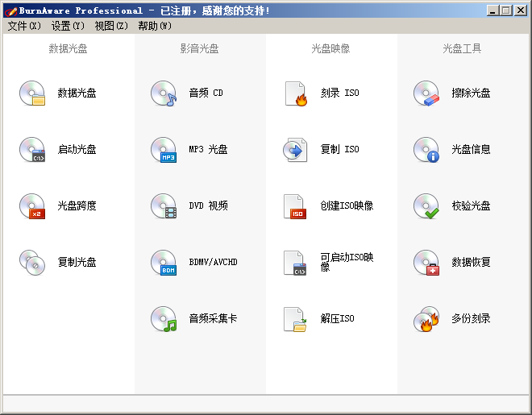532x415 pixels.
Task: Click the 复制 ISO text label
Action: coord(340,150)
